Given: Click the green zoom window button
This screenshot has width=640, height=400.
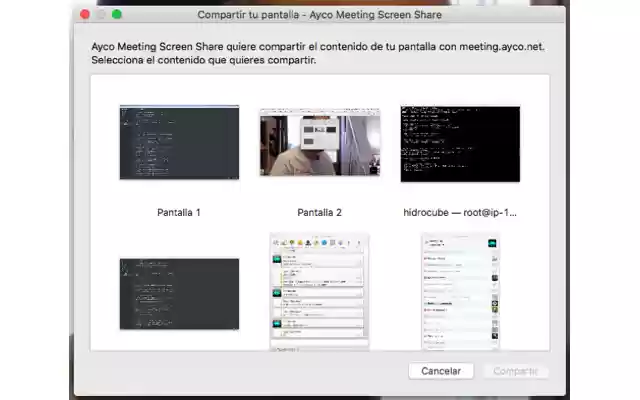Looking at the screenshot, I should point(117,14).
